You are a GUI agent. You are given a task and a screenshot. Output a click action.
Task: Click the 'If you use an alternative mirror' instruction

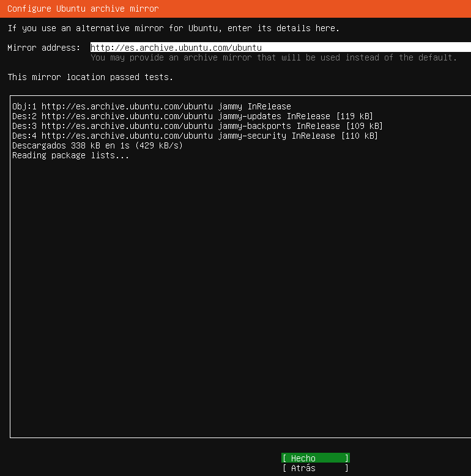tap(173, 28)
